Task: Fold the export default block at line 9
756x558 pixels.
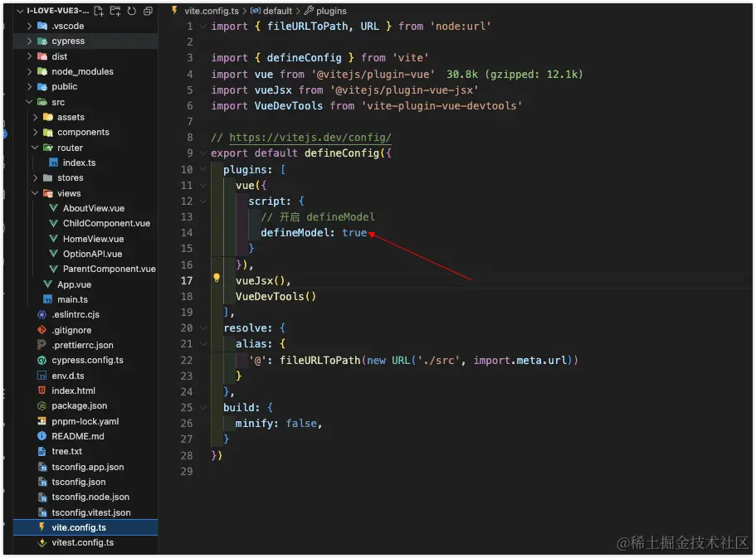Action: pos(203,153)
